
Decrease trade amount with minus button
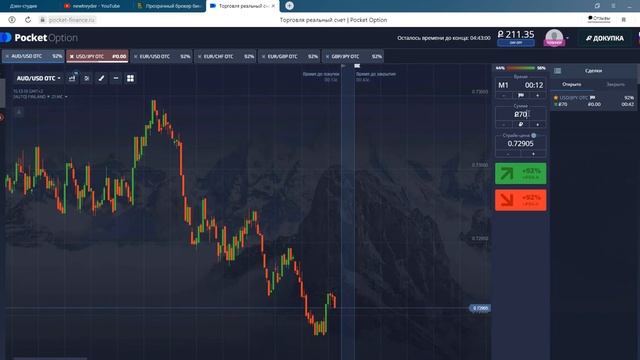(x=504, y=124)
